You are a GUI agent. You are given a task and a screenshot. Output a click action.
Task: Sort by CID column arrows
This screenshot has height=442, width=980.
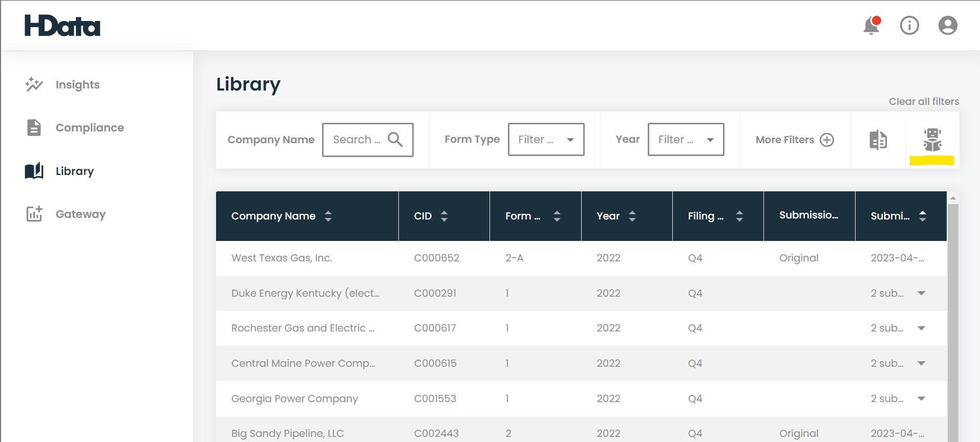(444, 216)
